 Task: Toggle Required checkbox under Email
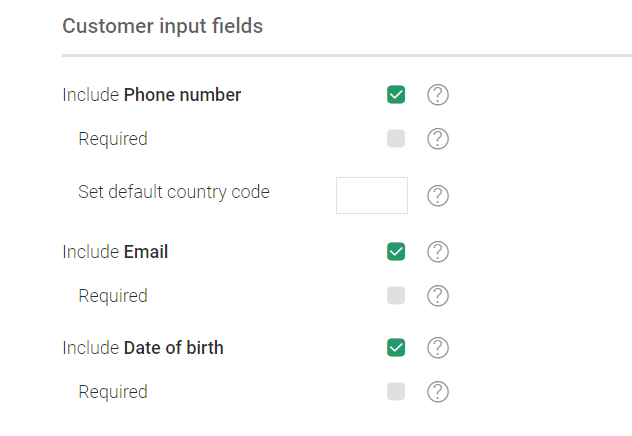(396, 295)
